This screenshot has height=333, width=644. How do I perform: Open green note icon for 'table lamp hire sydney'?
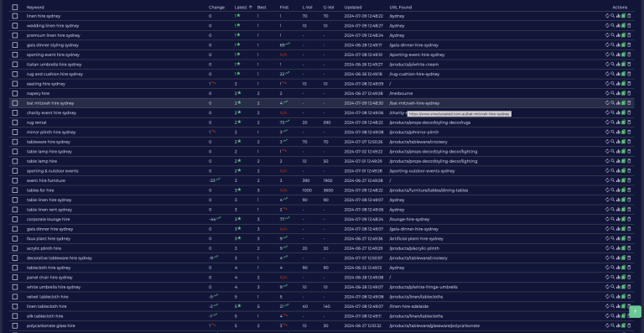point(624,151)
